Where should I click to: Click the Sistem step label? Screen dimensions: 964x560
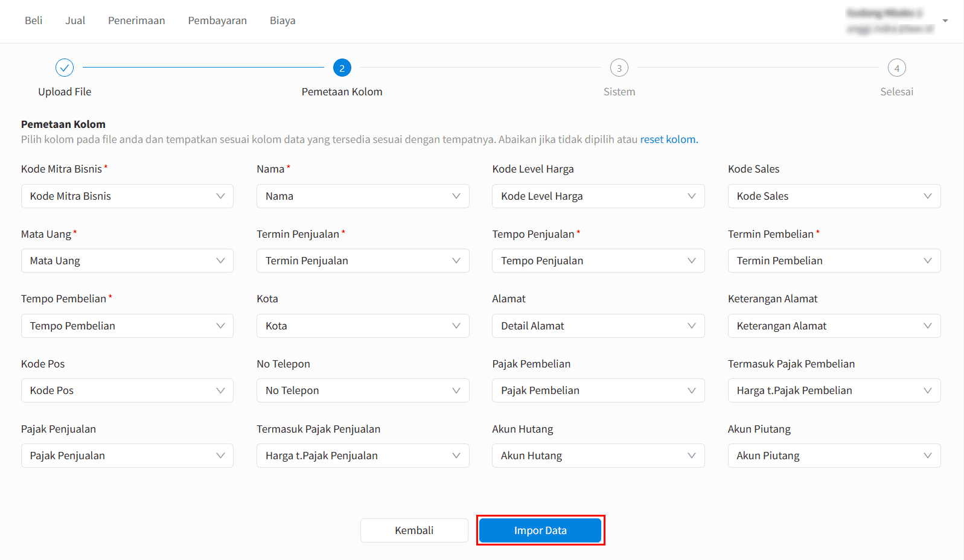(619, 92)
